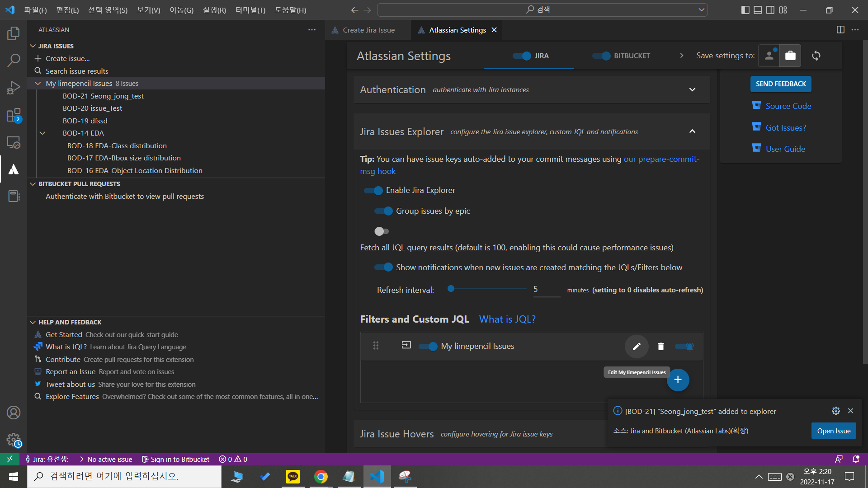Enable Fetch all JQL query results toggle
Screen dimensions: 868x488
click(381, 231)
